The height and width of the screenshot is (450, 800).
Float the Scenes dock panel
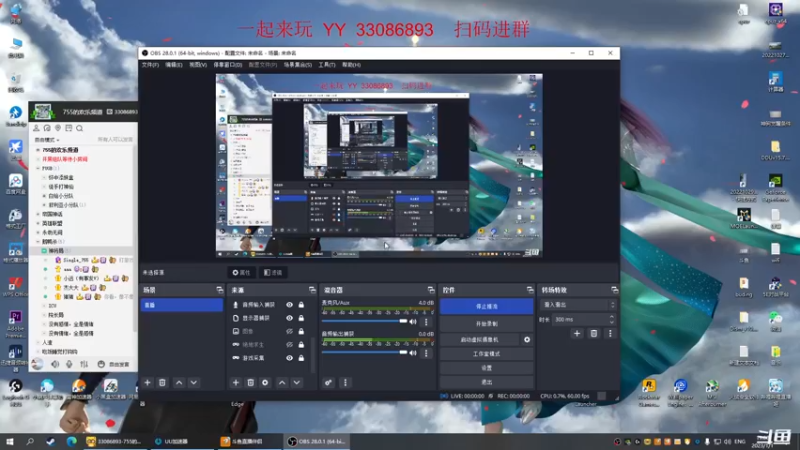(220, 290)
